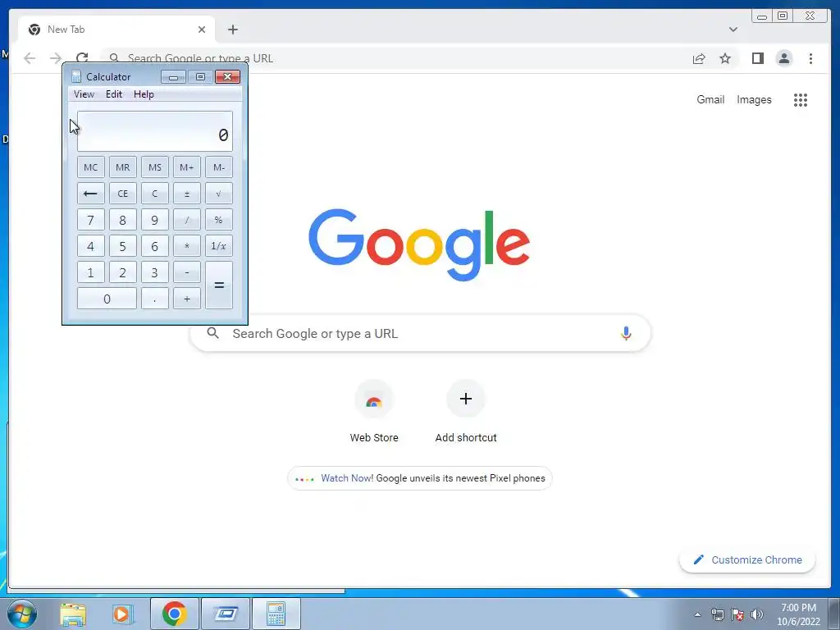840x630 pixels.
Task: Click the Calculator digit 5 button
Action: (x=123, y=246)
